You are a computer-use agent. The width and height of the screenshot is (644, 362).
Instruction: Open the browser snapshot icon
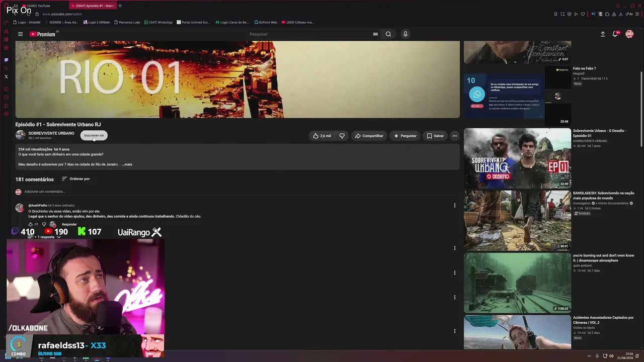tap(562, 14)
